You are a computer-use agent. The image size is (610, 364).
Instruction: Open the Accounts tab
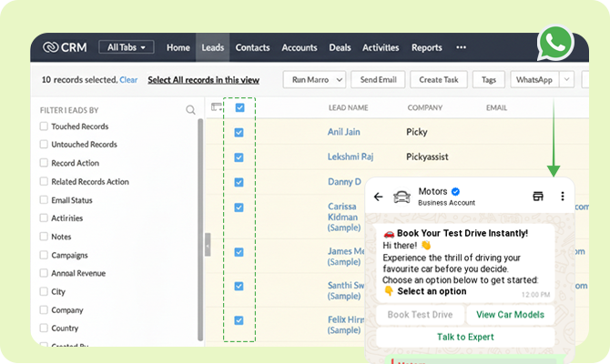(x=300, y=47)
